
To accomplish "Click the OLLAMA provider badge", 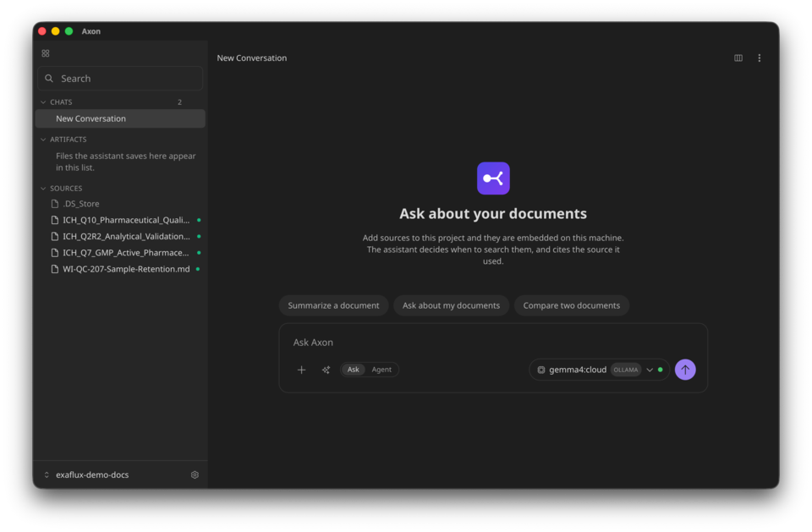I will tap(626, 370).
